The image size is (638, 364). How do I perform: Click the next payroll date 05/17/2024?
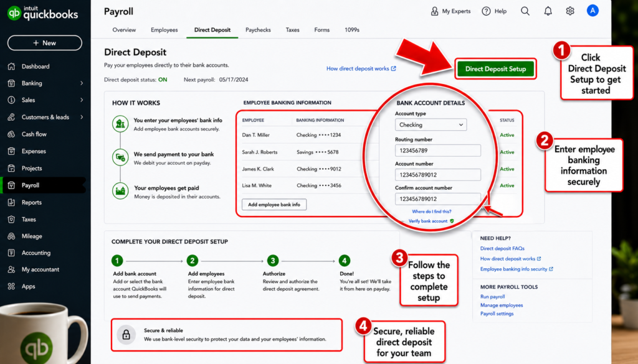pos(234,80)
